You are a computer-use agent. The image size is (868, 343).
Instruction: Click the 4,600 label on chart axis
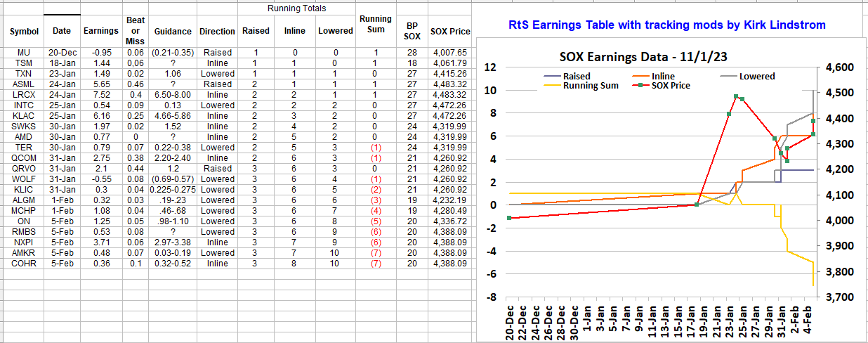pyautogui.click(x=844, y=67)
